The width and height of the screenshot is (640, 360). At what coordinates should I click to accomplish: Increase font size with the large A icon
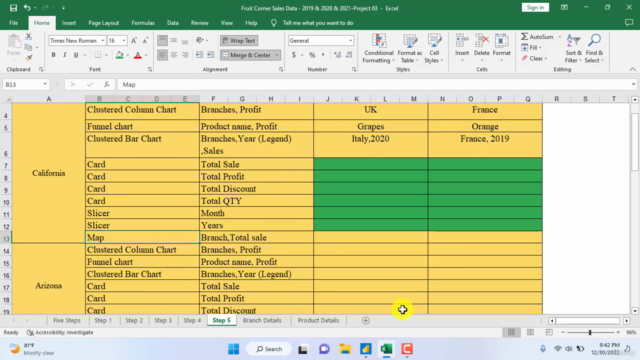[133, 40]
